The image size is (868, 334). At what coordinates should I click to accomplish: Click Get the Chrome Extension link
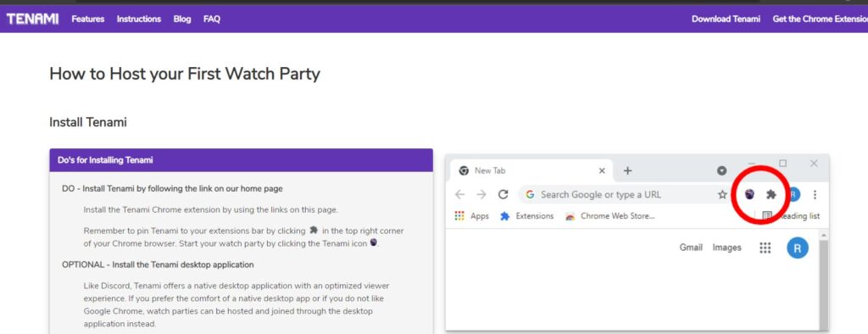point(820,19)
